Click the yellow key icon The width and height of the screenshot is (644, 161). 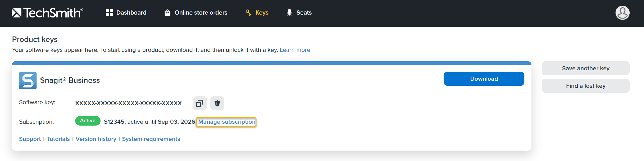point(248,13)
